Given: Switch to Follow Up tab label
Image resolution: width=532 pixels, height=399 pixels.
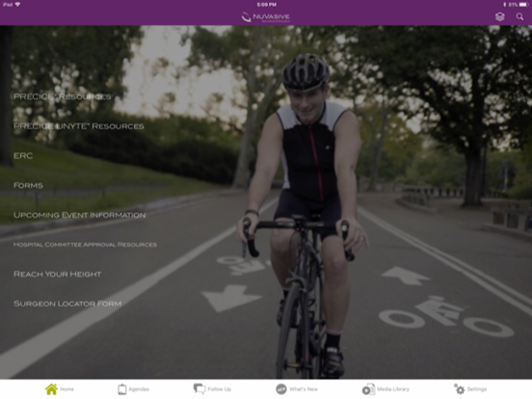Looking at the screenshot, I should [219, 389].
